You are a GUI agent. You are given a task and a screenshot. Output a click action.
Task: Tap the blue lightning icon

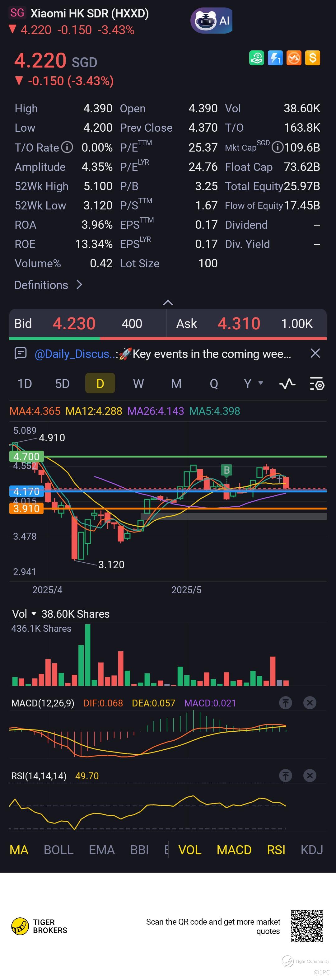click(275, 58)
